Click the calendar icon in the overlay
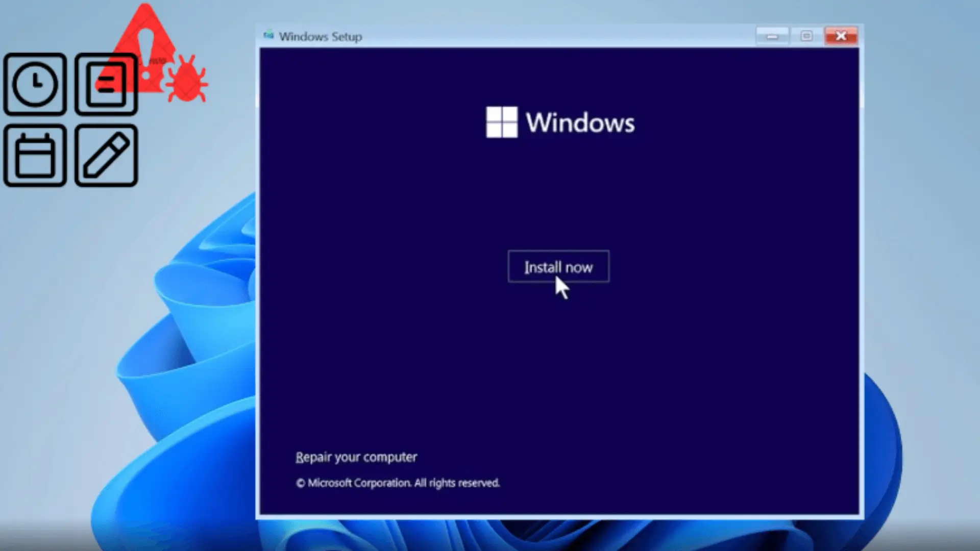Viewport: 980px width, 551px height. [35, 156]
